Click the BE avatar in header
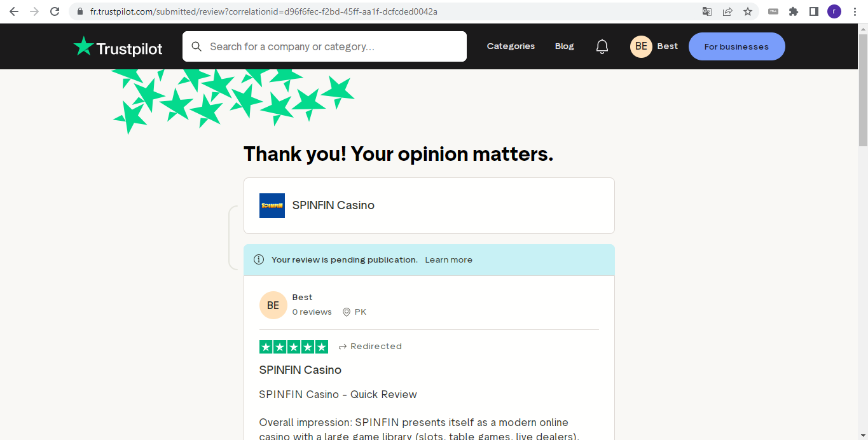Viewport: 868px width, 440px height. click(641, 46)
